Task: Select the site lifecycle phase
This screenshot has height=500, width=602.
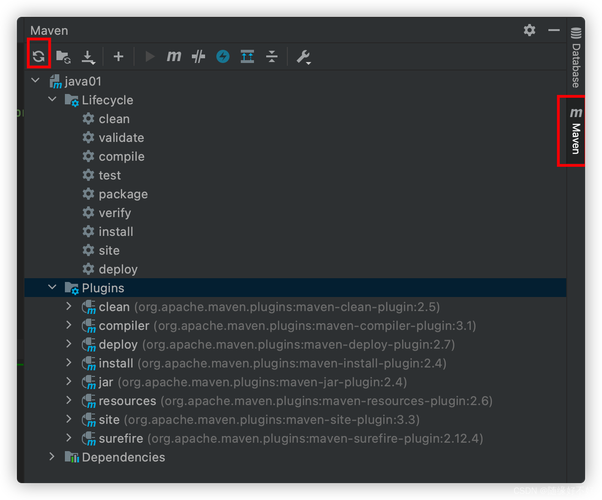Action: tap(109, 251)
